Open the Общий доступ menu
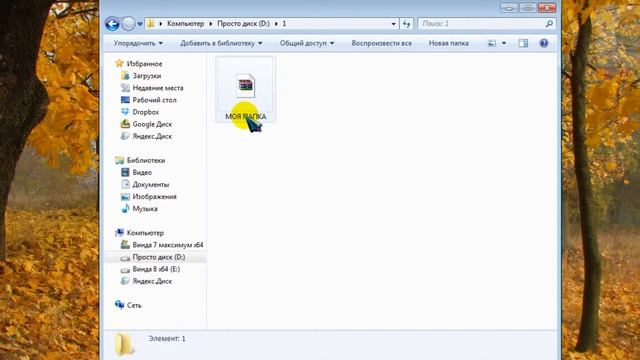This screenshot has height=360, width=640. 307,43
